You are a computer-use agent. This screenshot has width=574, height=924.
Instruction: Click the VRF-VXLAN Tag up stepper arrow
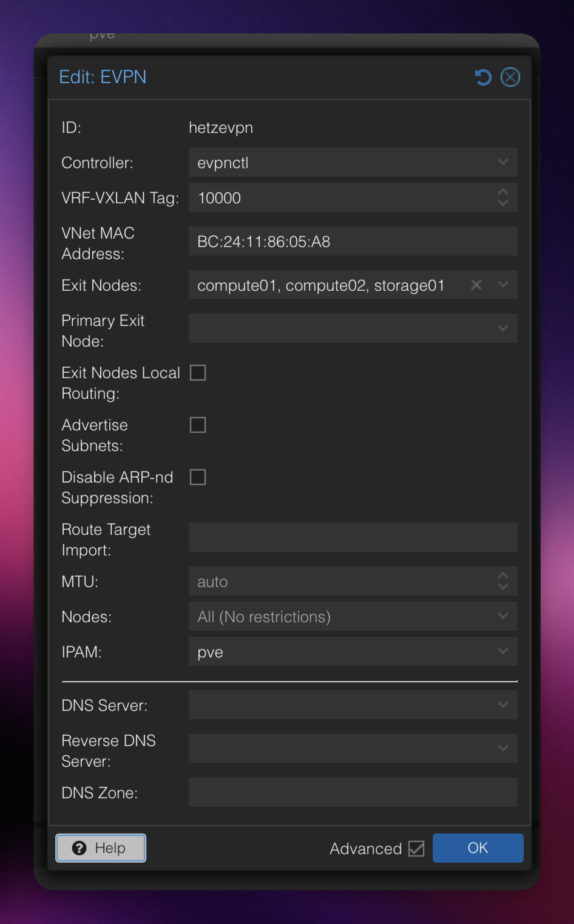click(503, 193)
